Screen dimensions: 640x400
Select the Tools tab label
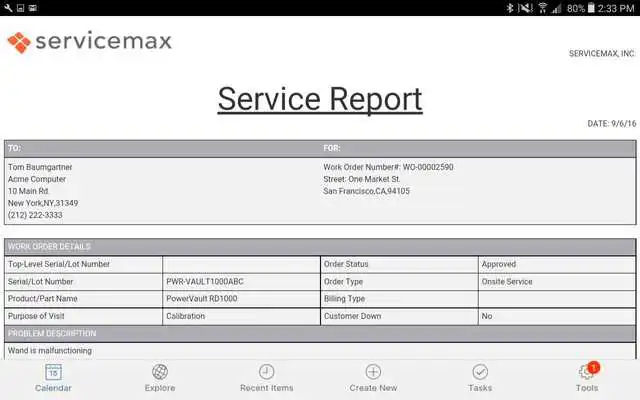(x=587, y=388)
